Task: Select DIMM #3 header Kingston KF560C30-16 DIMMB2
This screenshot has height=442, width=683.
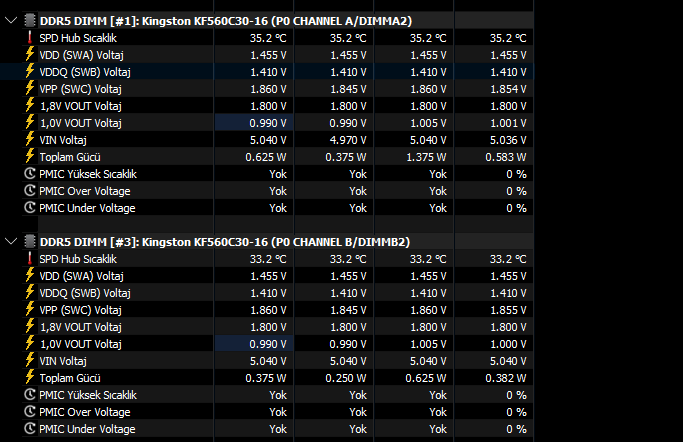Action: click(225, 242)
